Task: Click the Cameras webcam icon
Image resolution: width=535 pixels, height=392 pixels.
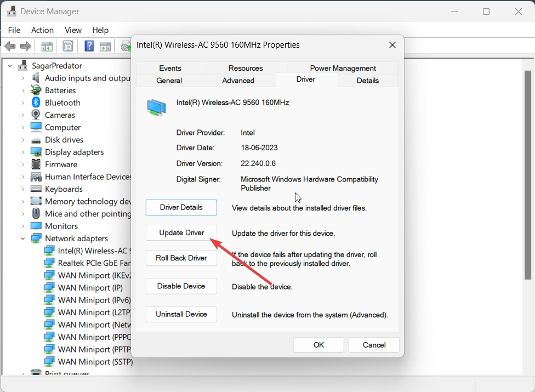Action: point(36,115)
